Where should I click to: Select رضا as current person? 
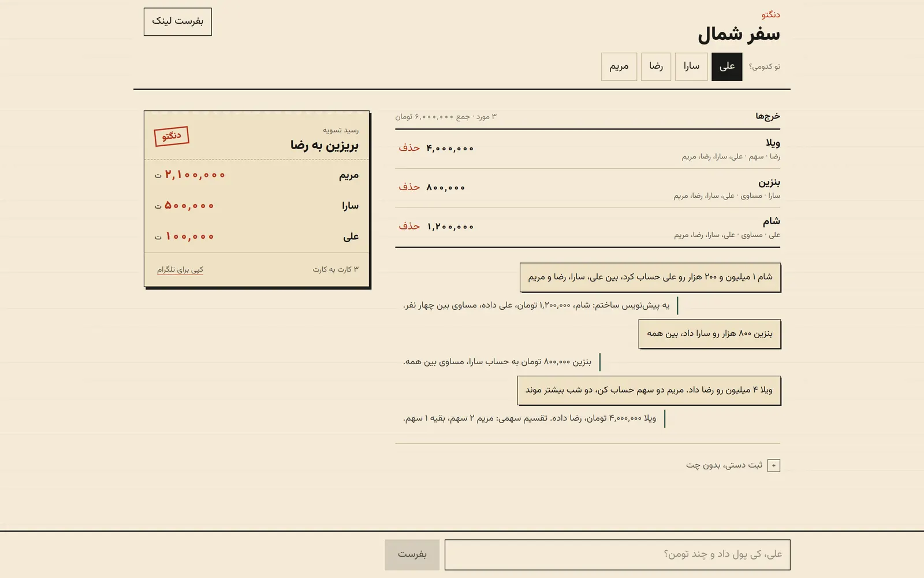tap(656, 66)
